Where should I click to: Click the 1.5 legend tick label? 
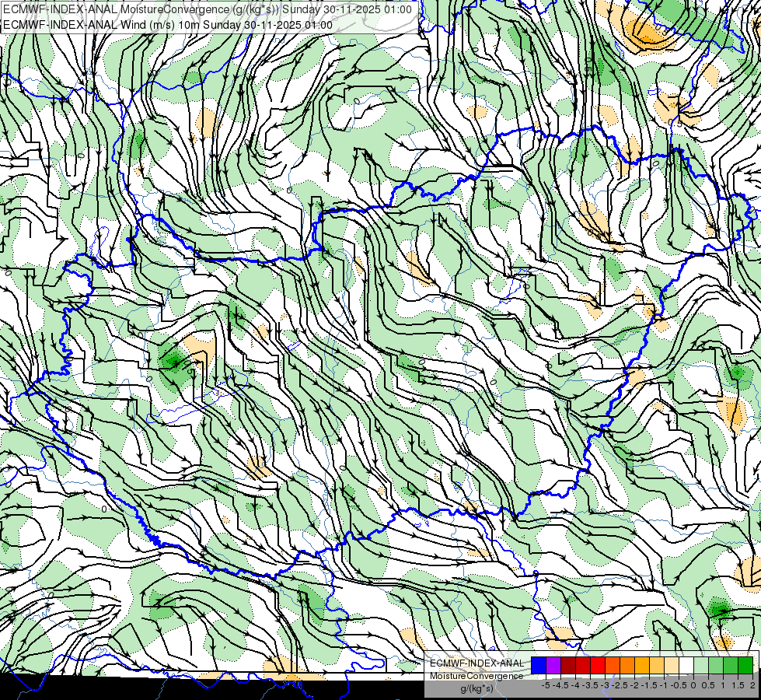(738, 685)
